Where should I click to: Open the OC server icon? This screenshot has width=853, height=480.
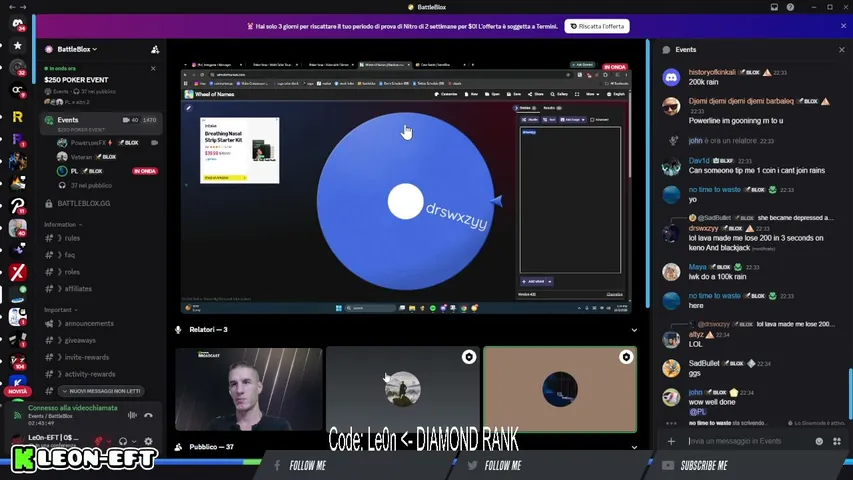17,90
